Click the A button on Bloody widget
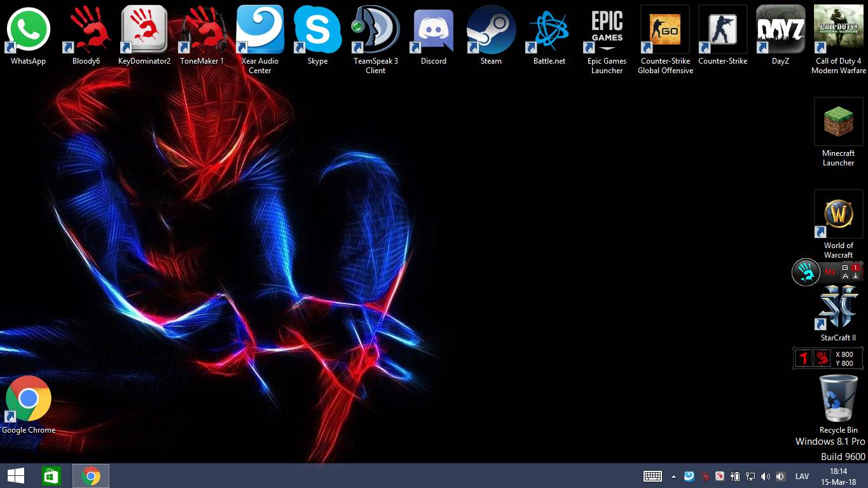 tap(845, 276)
